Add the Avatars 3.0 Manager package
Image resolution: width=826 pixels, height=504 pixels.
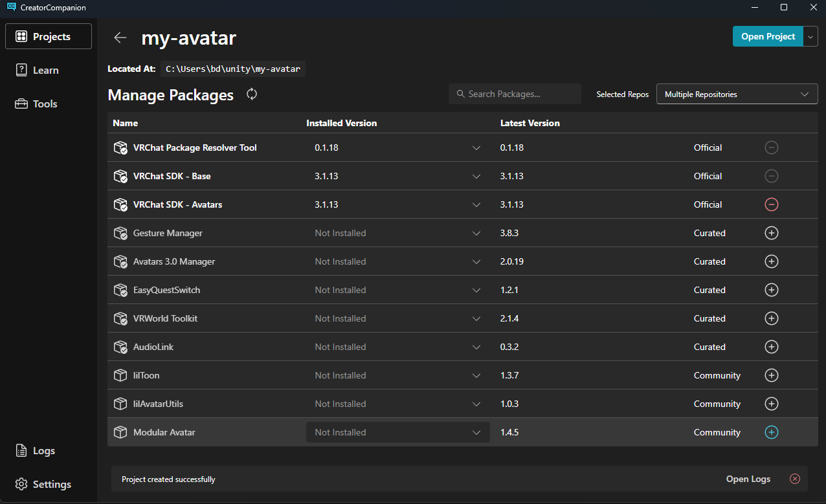coord(771,261)
